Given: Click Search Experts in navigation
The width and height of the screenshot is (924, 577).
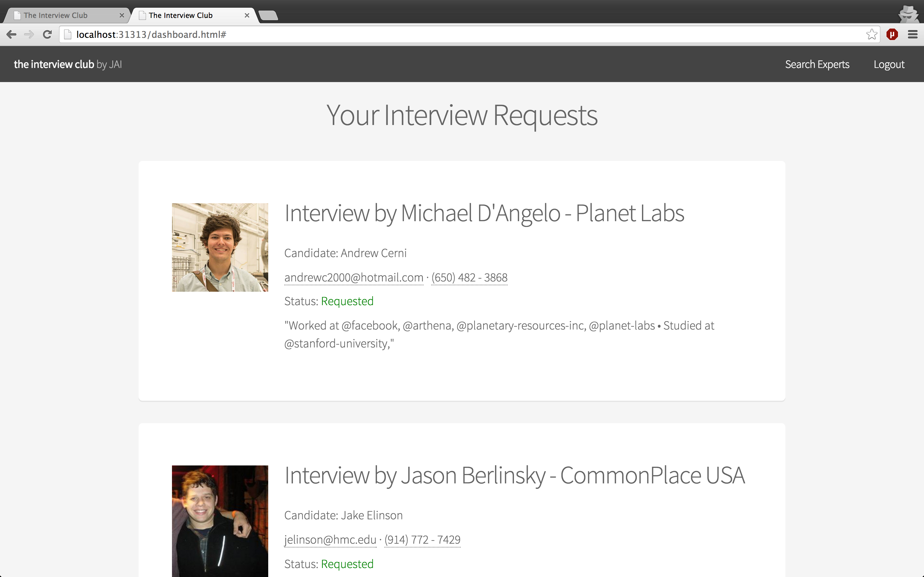Looking at the screenshot, I should [817, 64].
